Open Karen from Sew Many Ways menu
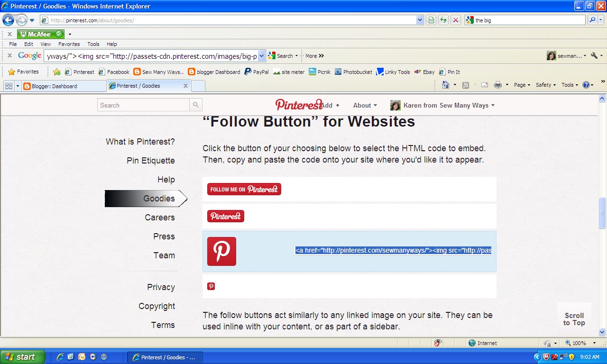 pos(442,105)
